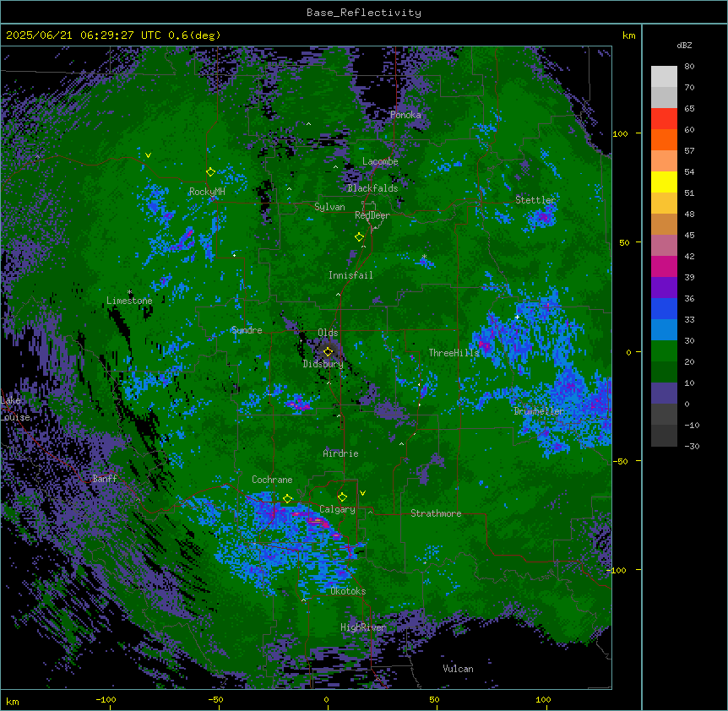Click the Didsbury city label
Screen dimensions: 728x711
click(x=323, y=364)
